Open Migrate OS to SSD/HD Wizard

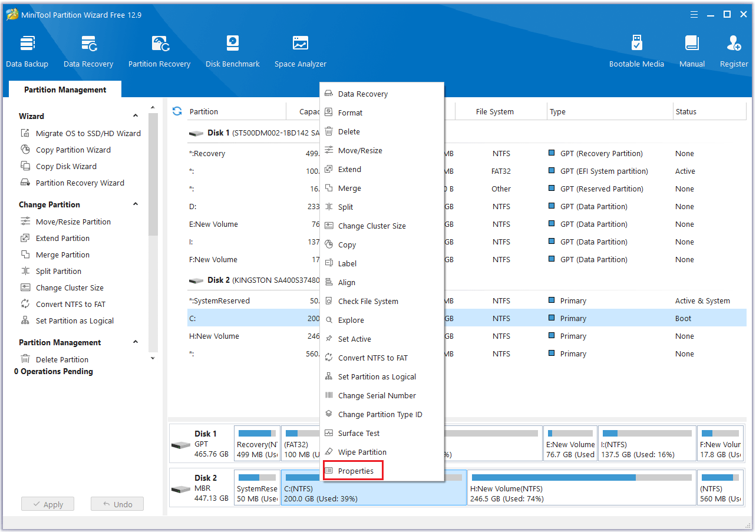(81, 133)
